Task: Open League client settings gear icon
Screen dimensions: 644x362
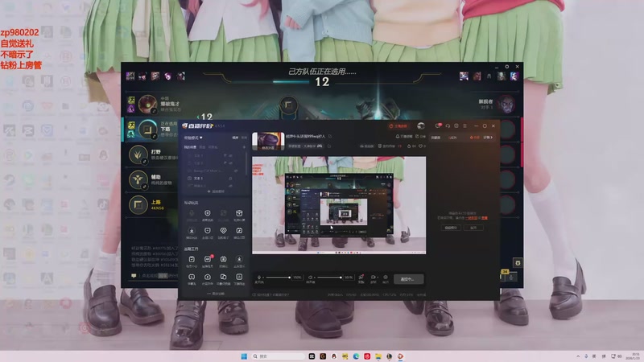Action: (x=507, y=67)
